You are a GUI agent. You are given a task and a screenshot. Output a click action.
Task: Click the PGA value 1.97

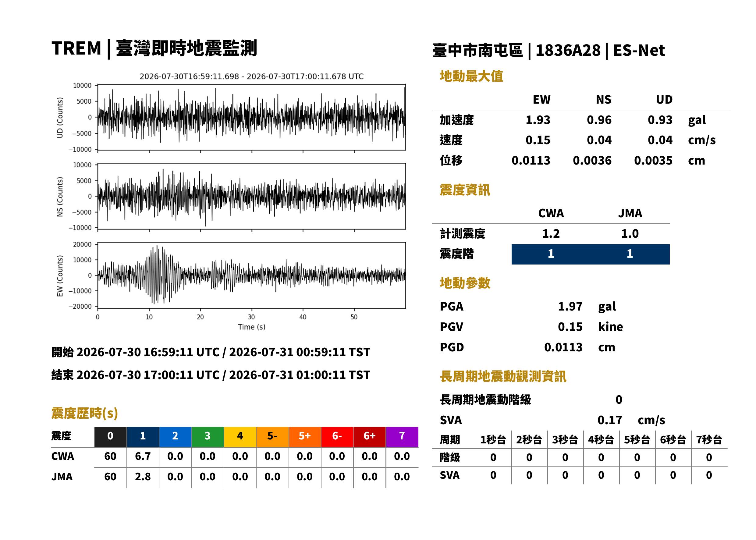tap(570, 306)
